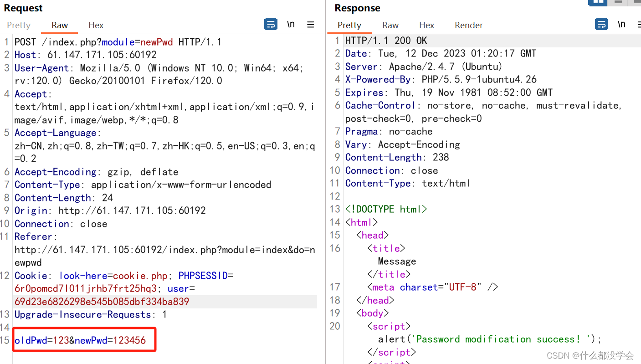Show non-printable \n characters in Response panel
This screenshot has width=641, height=364.
pos(621,24)
